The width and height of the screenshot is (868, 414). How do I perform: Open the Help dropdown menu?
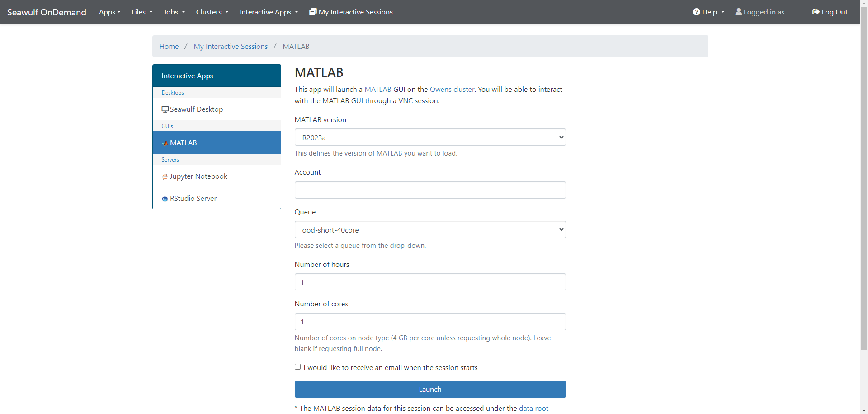tap(708, 12)
